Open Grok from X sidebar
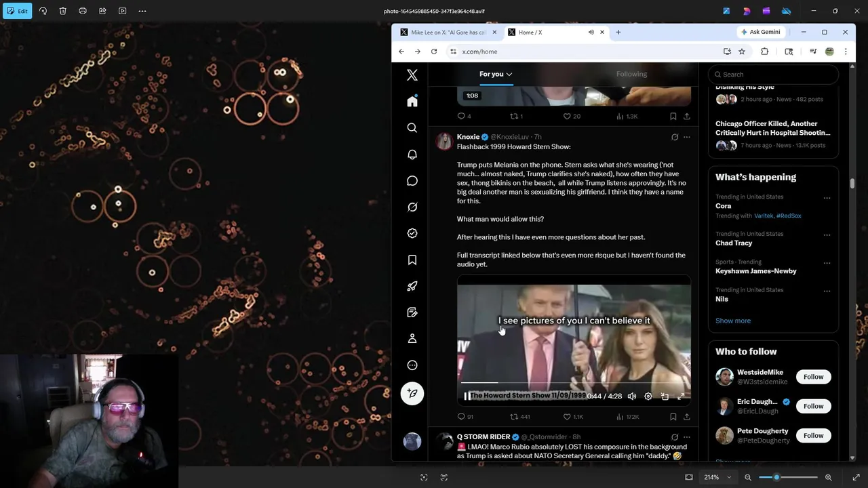 click(412, 207)
